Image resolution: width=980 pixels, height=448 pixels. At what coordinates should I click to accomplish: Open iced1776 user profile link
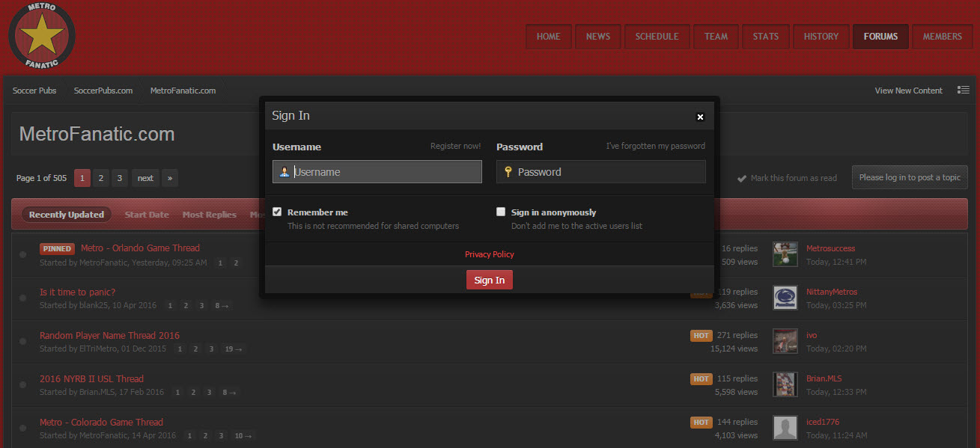(823, 422)
